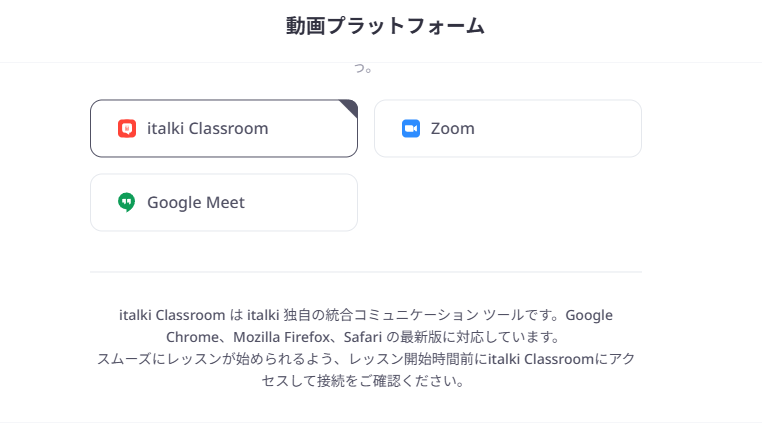762x441 pixels.
Task: Click the blue Zoom camera icon
Action: point(411,128)
